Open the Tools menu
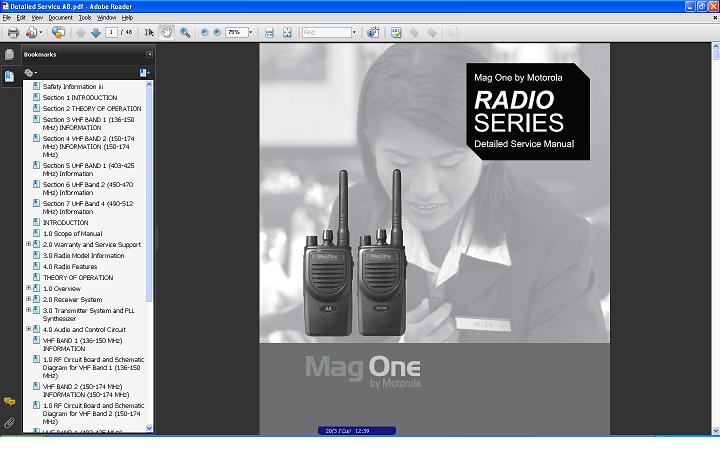Viewport: 720px width, 461px height. [x=85, y=17]
